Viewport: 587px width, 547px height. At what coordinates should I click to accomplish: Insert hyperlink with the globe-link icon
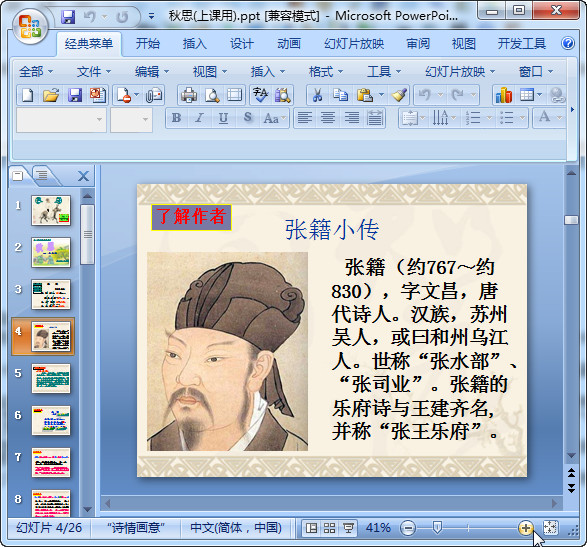pos(557,95)
